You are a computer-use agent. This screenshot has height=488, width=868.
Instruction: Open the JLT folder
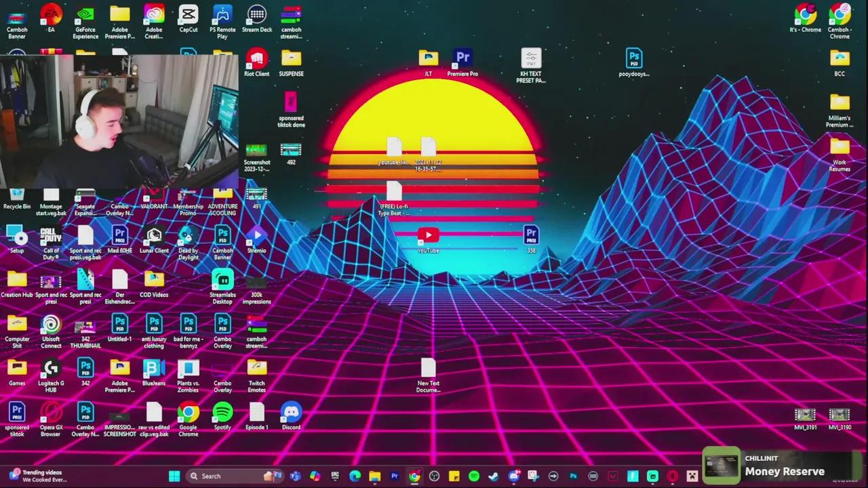(429, 62)
